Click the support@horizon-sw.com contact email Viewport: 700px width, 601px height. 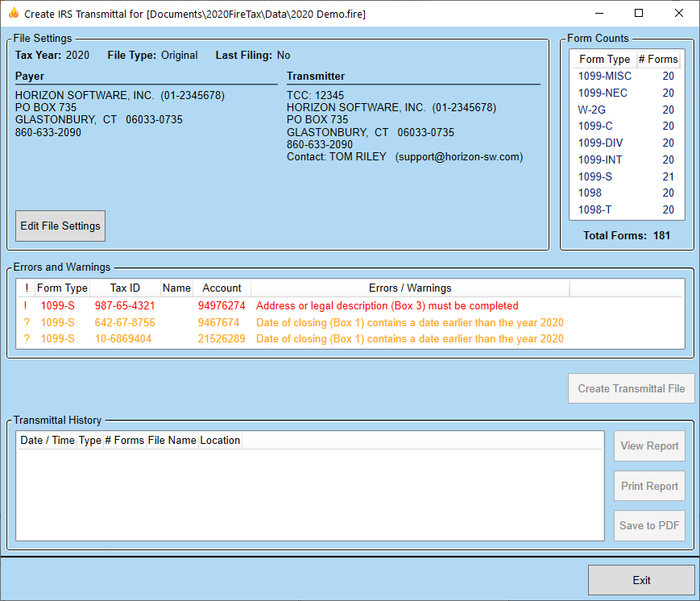(459, 157)
